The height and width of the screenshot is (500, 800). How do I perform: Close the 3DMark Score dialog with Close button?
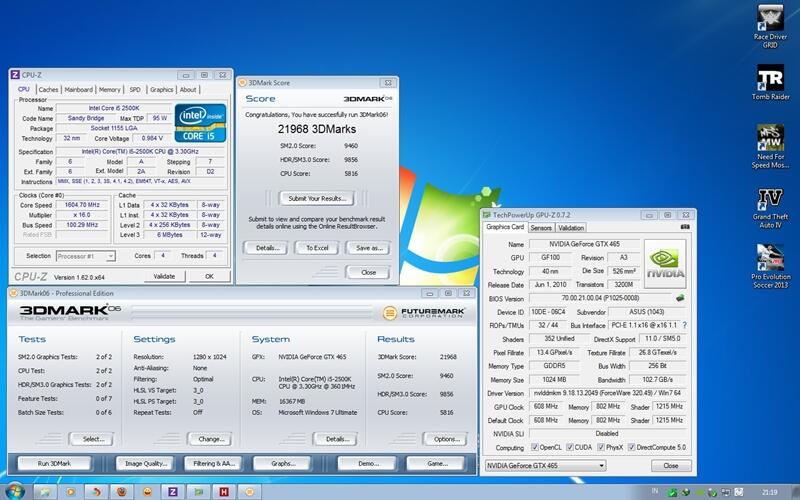pos(368,272)
